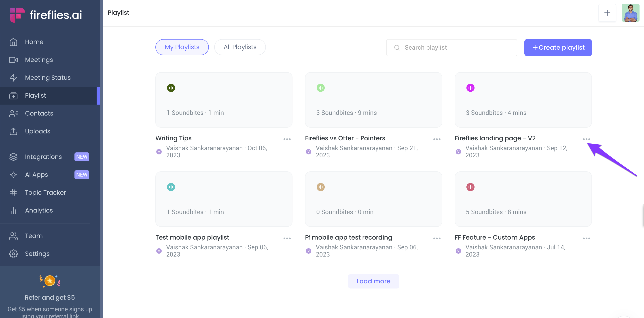Open options menu for Fireflies vs Otter - Pointers
Viewport: 644px width, 318px height.
(437, 139)
